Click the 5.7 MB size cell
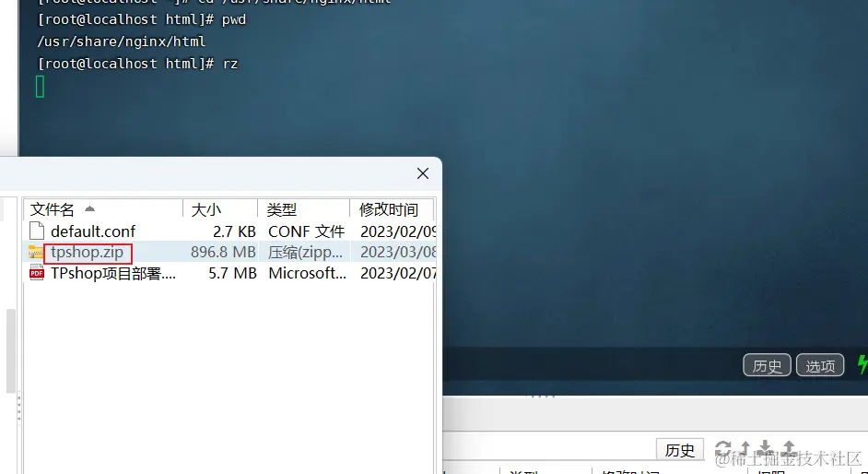 232,274
